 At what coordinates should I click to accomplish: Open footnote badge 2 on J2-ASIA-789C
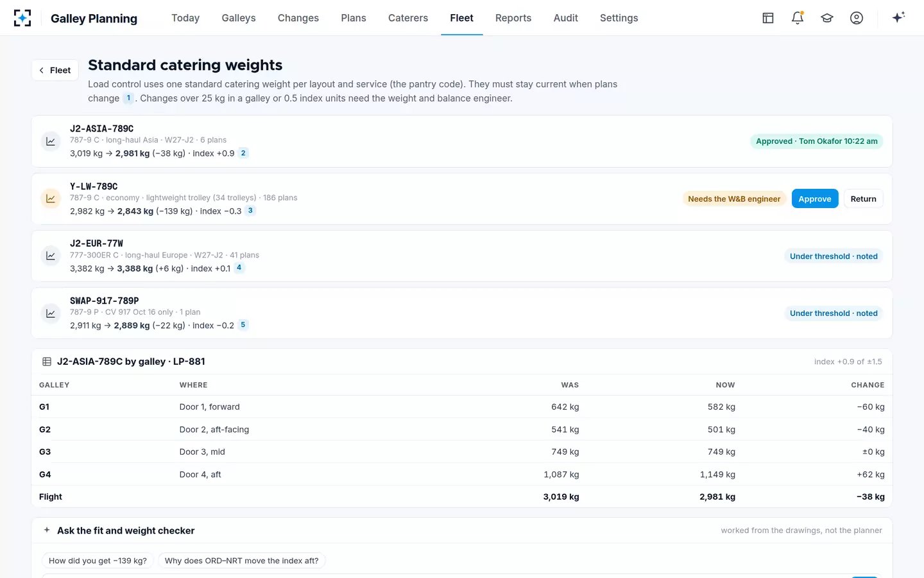click(243, 153)
